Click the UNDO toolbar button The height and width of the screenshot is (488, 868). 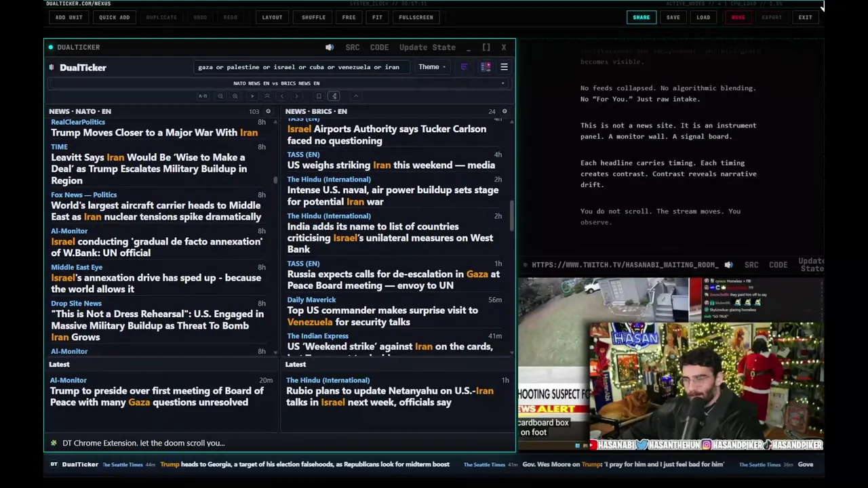(200, 18)
